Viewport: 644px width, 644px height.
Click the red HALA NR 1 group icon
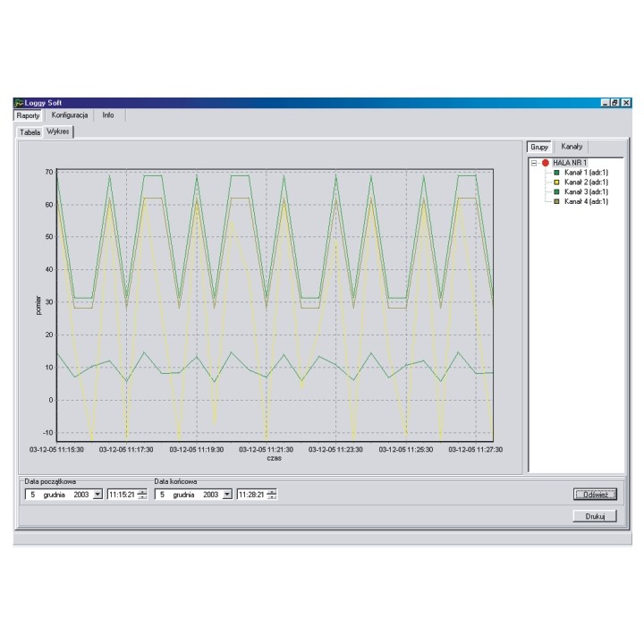tap(545, 163)
